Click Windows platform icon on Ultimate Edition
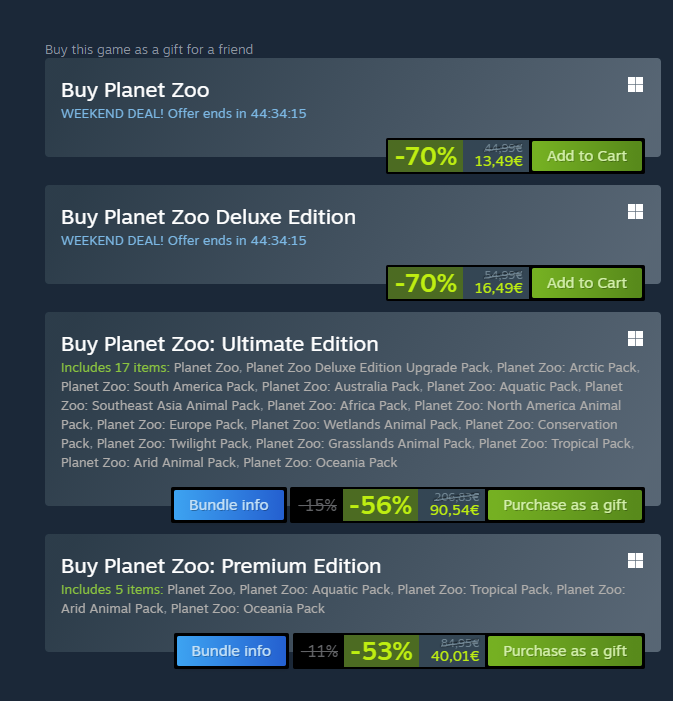673x701 pixels. (x=635, y=338)
